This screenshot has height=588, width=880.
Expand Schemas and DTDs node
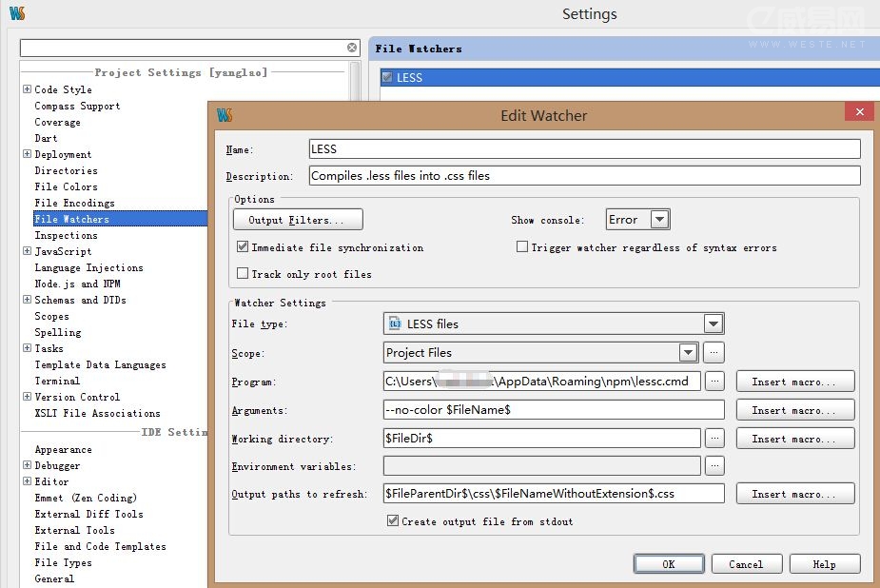[27, 300]
